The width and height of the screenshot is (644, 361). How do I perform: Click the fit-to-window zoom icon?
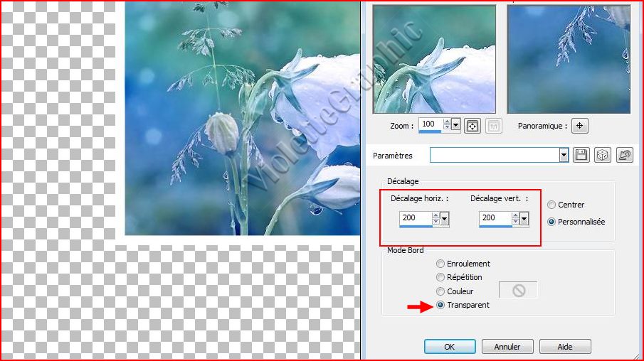(472, 126)
